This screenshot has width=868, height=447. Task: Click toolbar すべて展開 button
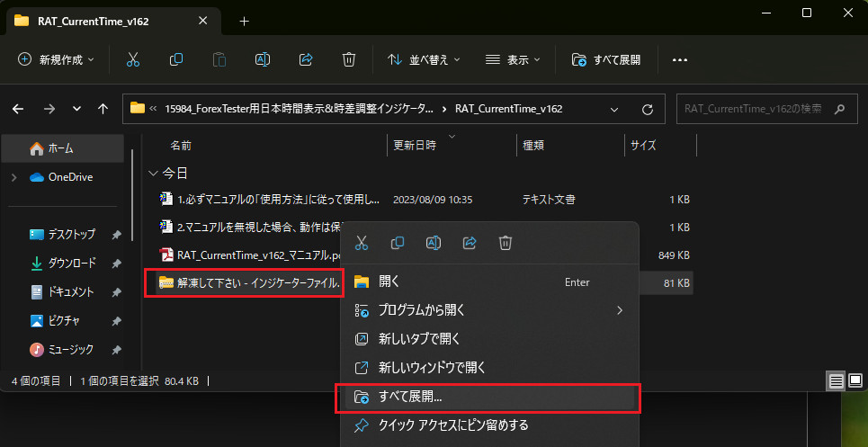point(606,59)
